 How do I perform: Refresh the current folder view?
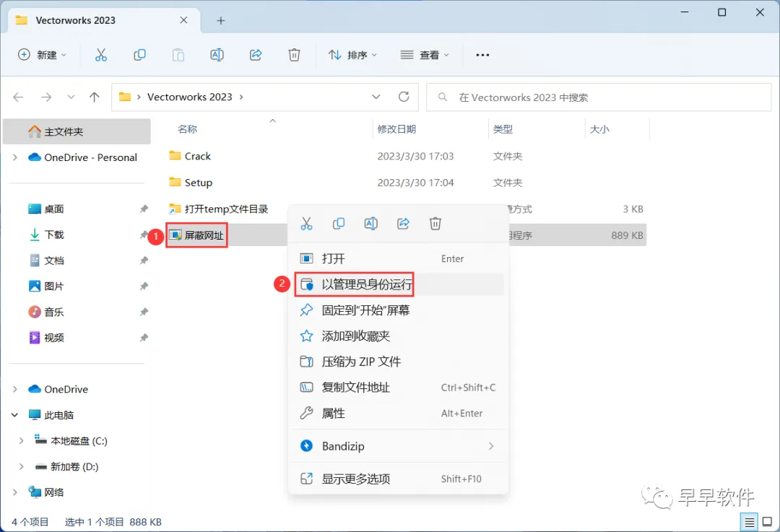point(404,97)
